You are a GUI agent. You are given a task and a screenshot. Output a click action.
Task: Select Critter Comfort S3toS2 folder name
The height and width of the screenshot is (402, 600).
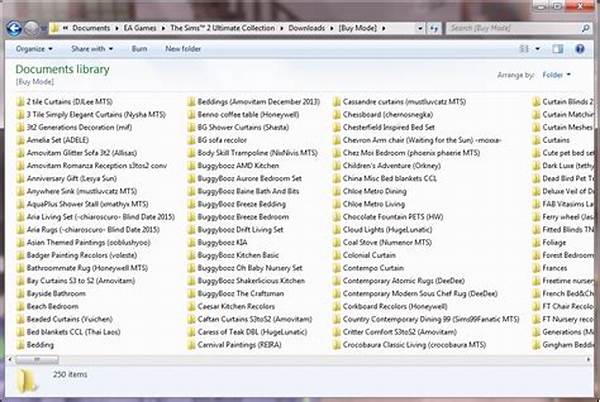tap(400, 332)
